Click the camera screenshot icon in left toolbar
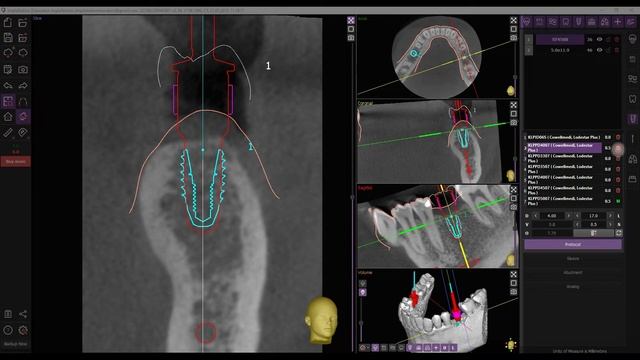640x360 pixels. tap(23, 69)
